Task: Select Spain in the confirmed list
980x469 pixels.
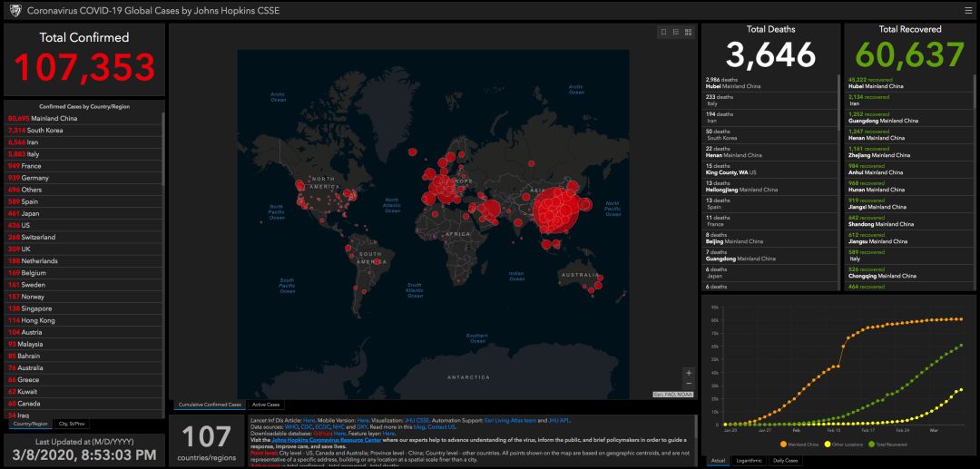Action: pyautogui.click(x=83, y=201)
